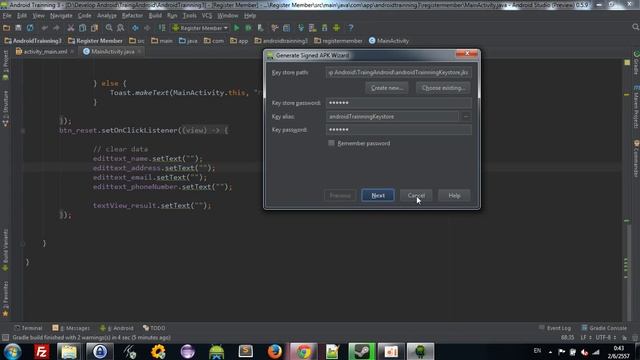This screenshot has height=360, width=640.
Task: Change the UTF-8 file encoding in status bar
Action: click(606, 338)
